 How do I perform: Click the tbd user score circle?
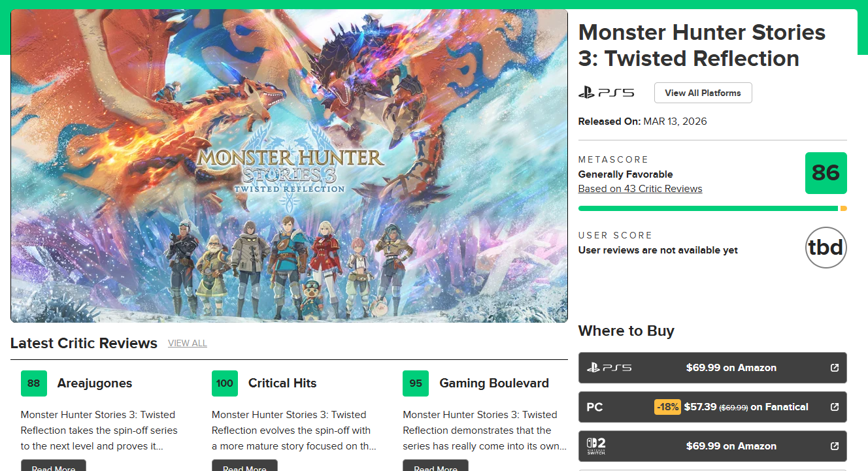(x=826, y=248)
